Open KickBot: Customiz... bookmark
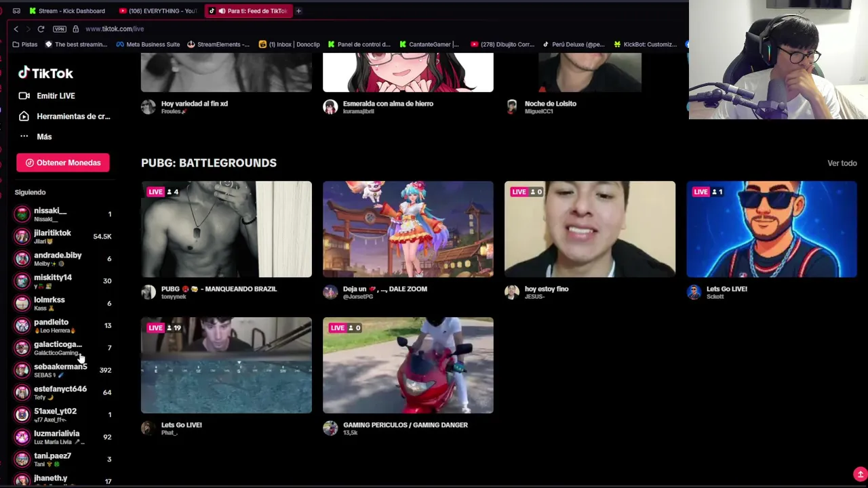 pyautogui.click(x=645, y=45)
